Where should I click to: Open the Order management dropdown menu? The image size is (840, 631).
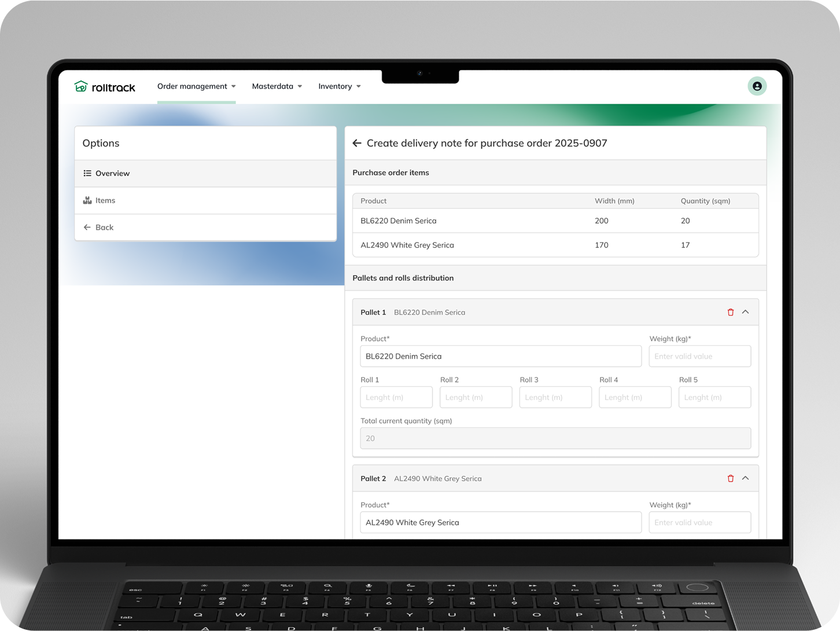tap(196, 86)
